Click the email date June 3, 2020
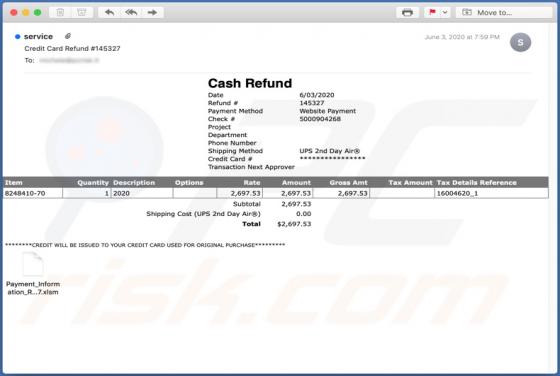Viewport: 560px width, 376px height. point(462,37)
